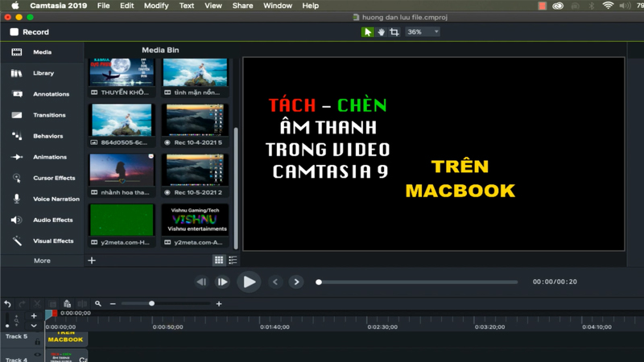Screen dimensions: 644x362
Task: Zoom in timeline with plus button
Action: 219,304
